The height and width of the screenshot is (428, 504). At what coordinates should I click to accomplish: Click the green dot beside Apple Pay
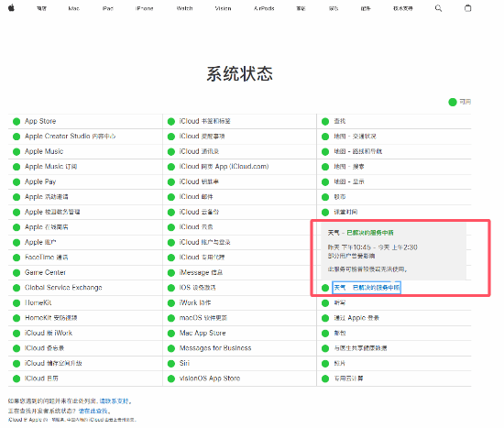click(x=16, y=182)
